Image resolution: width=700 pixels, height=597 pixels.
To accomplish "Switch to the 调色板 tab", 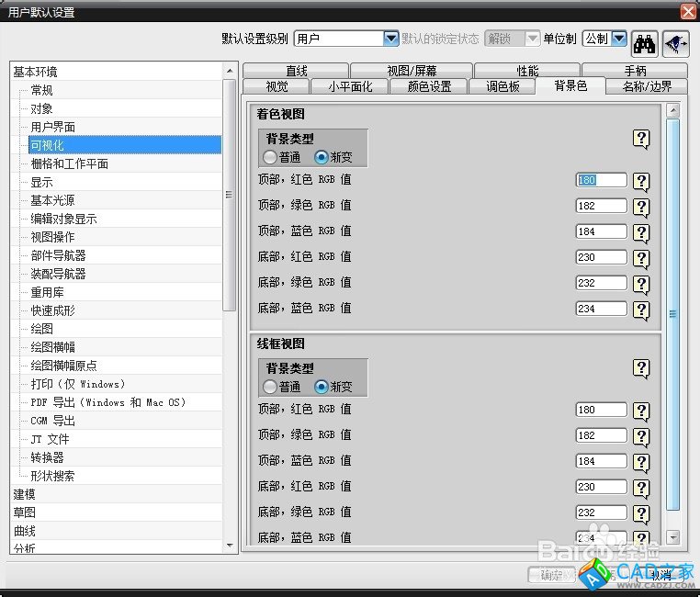I will (x=502, y=86).
